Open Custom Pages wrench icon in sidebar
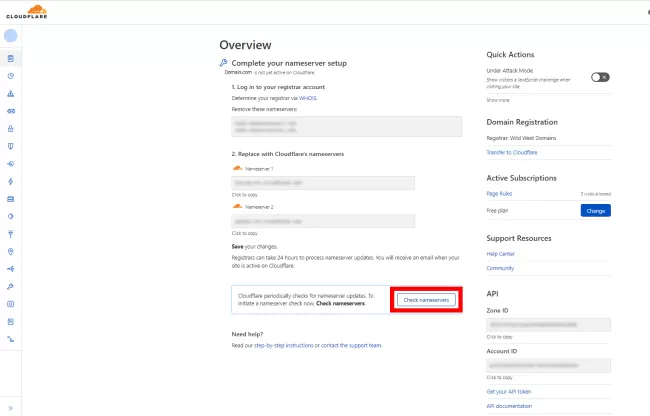650x416 pixels. (x=11, y=286)
